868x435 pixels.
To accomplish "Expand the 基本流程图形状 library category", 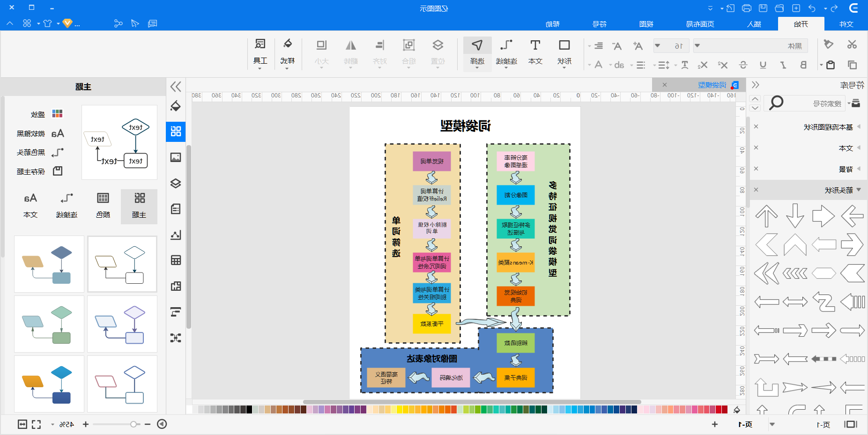I will 828,127.
